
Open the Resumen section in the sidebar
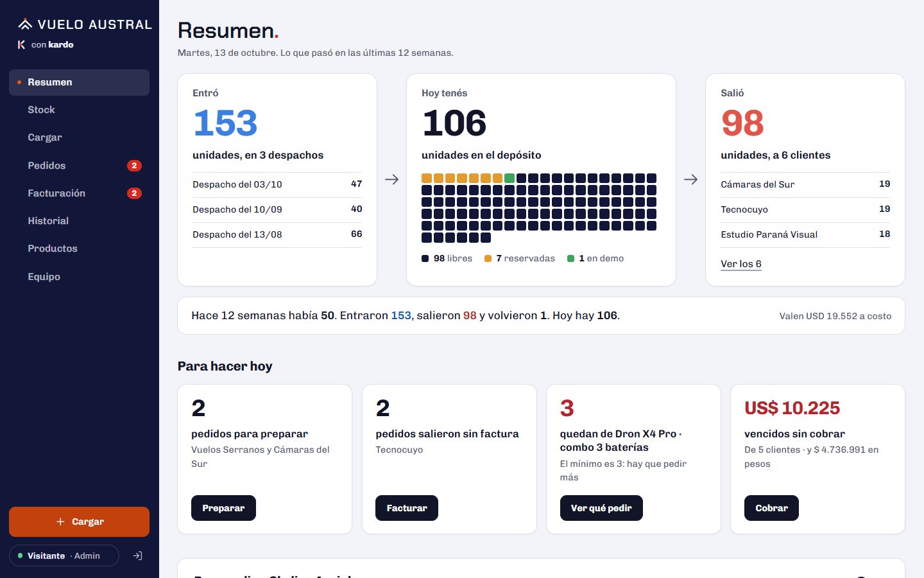click(x=79, y=82)
